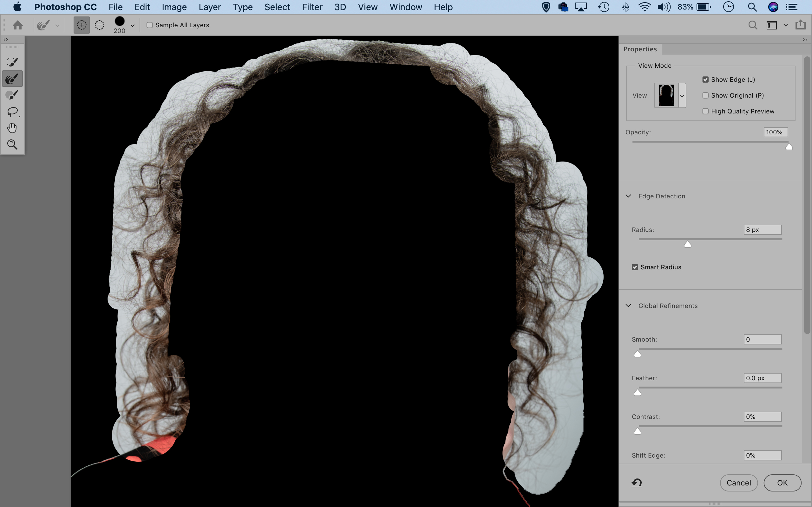Expand the Edge Detection section
The height and width of the screenshot is (507, 812).
(628, 196)
